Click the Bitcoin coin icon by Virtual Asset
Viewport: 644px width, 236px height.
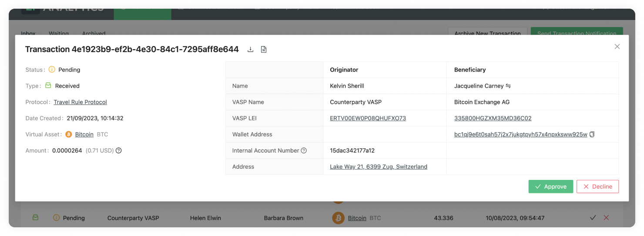pyautogui.click(x=69, y=135)
